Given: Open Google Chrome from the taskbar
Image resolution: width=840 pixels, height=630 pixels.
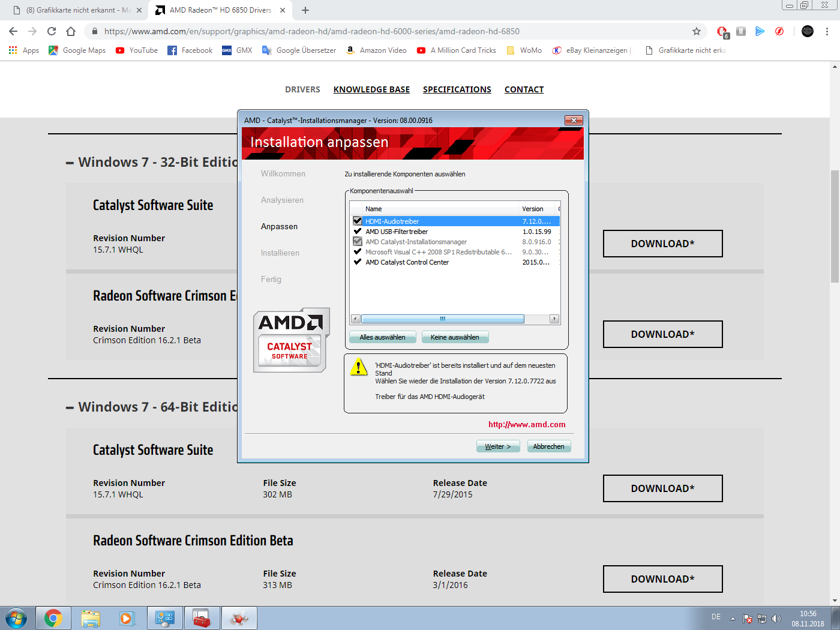Looking at the screenshot, I should click(53, 618).
